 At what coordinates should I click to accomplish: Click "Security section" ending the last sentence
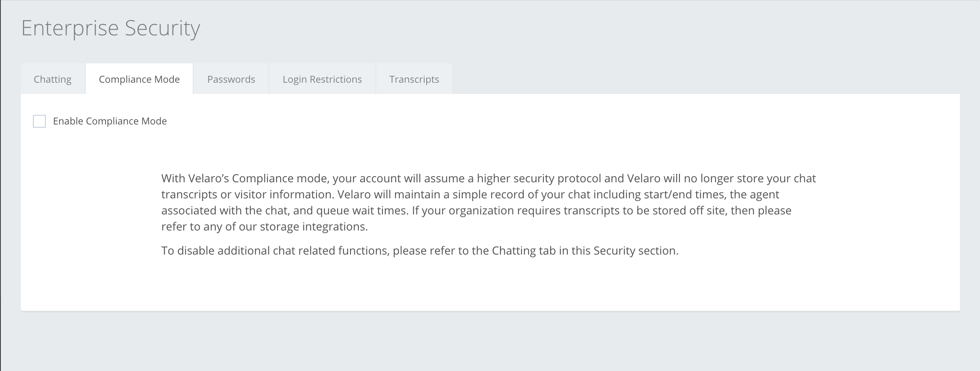(x=635, y=251)
